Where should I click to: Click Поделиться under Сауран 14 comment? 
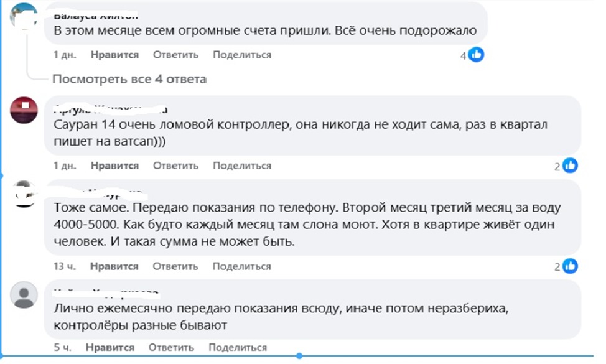click(x=242, y=166)
